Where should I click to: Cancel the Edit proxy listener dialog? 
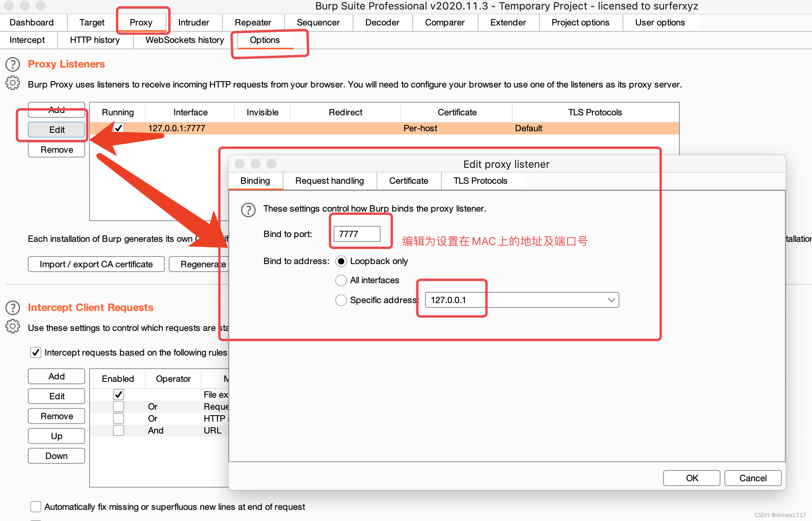(x=753, y=478)
